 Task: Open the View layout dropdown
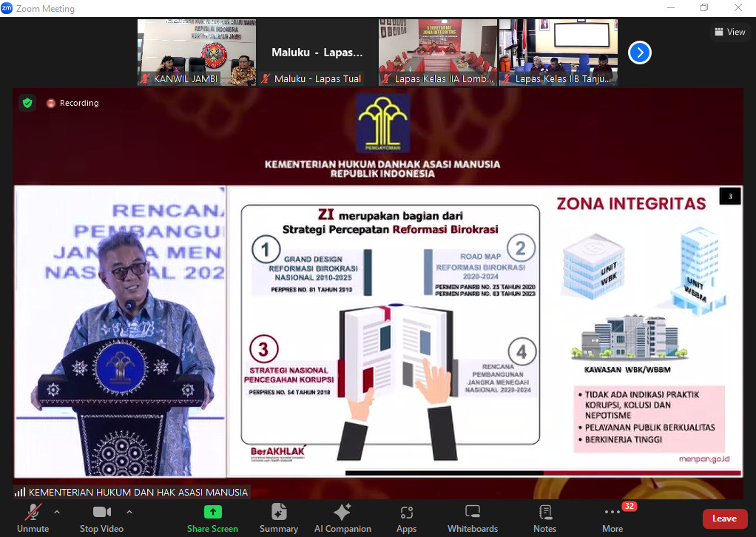click(729, 32)
